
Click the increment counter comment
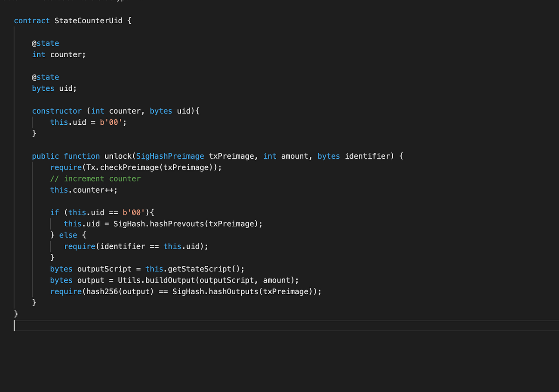pos(95,179)
